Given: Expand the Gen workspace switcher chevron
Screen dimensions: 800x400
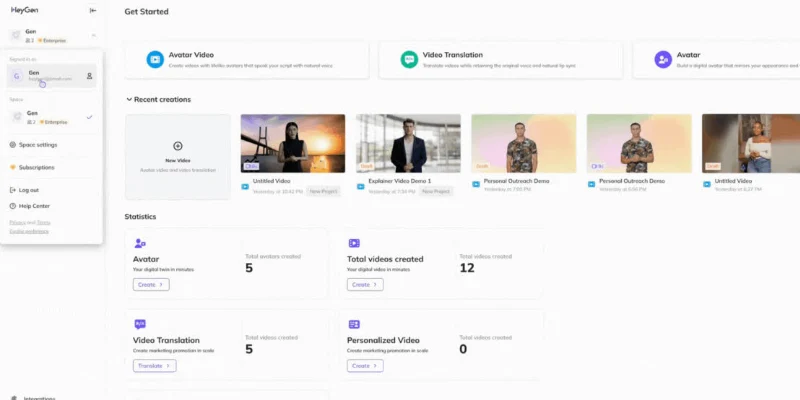Looking at the screenshot, I should pyautogui.click(x=93, y=35).
